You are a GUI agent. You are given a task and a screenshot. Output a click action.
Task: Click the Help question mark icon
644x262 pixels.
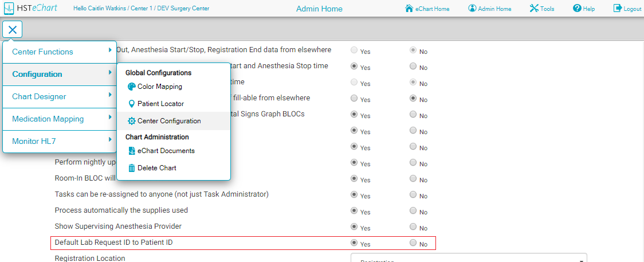click(x=577, y=9)
